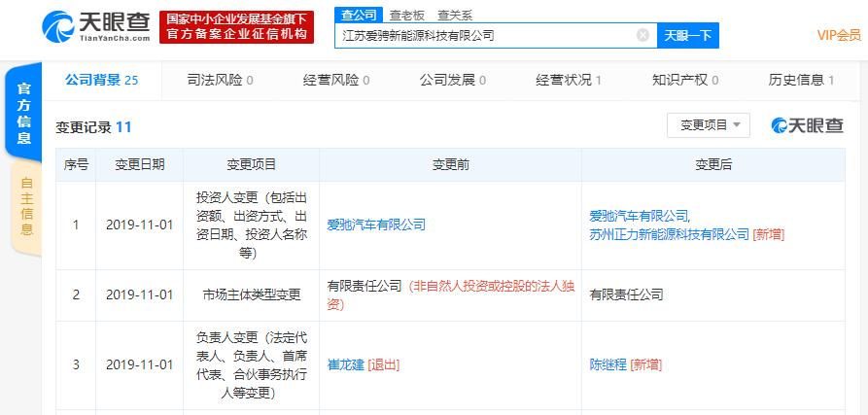Image resolution: width=868 pixels, height=415 pixels.
Task: Select the 查关系 search tab
Action: [x=455, y=15]
